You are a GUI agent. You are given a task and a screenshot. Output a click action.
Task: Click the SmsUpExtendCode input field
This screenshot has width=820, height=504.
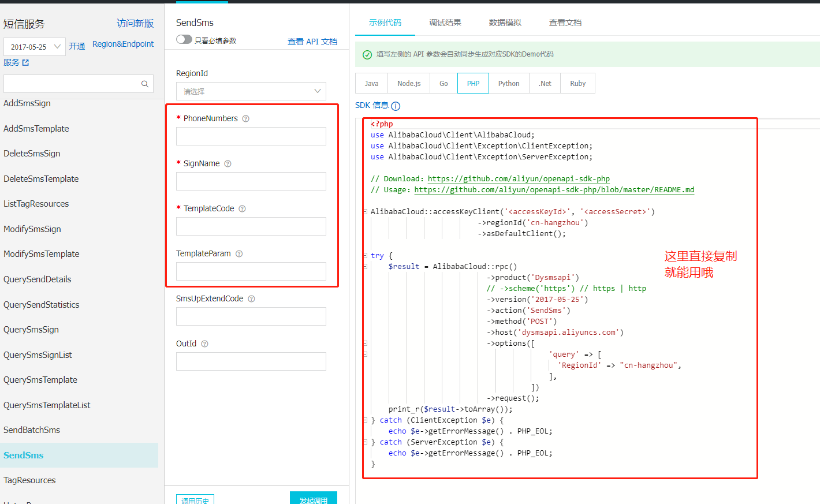(x=251, y=316)
